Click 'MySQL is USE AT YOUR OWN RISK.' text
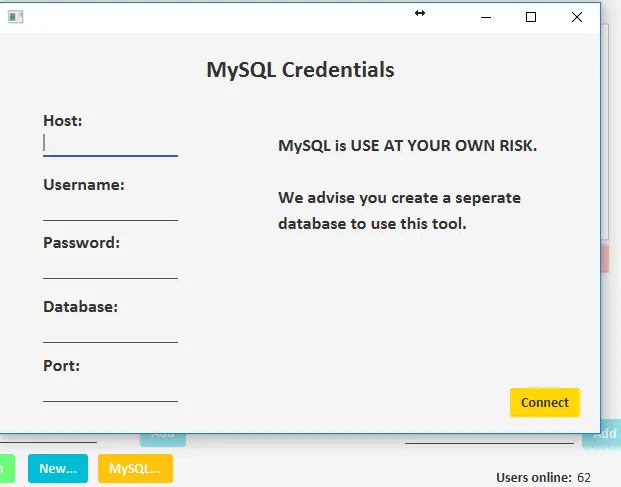The width and height of the screenshot is (621, 487). click(408, 145)
